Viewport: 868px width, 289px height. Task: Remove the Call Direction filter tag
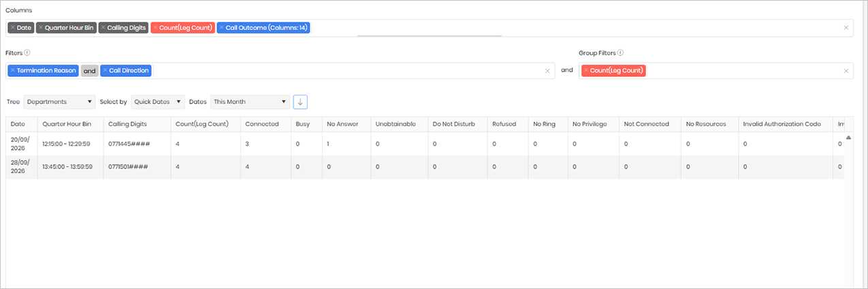(x=105, y=70)
